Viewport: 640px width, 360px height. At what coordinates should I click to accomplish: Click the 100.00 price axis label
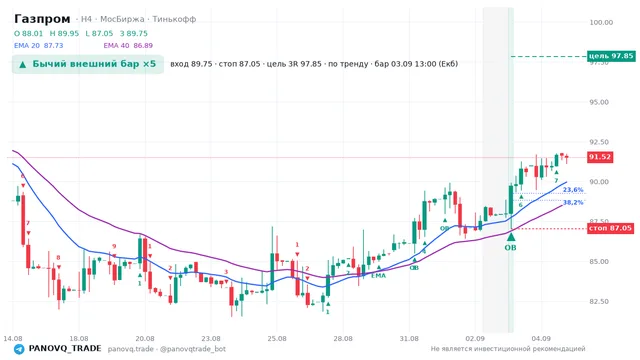pyautogui.click(x=601, y=22)
